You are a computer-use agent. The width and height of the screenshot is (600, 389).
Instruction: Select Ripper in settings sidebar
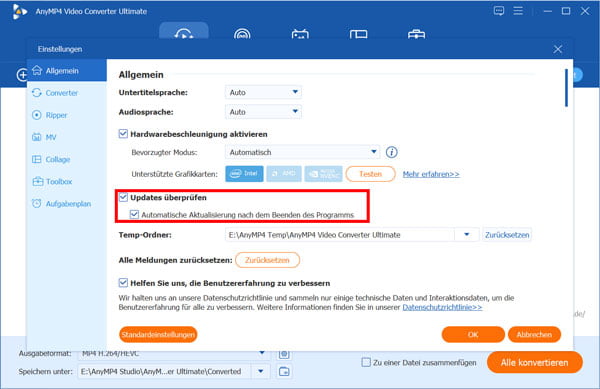click(x=67, y=115)
